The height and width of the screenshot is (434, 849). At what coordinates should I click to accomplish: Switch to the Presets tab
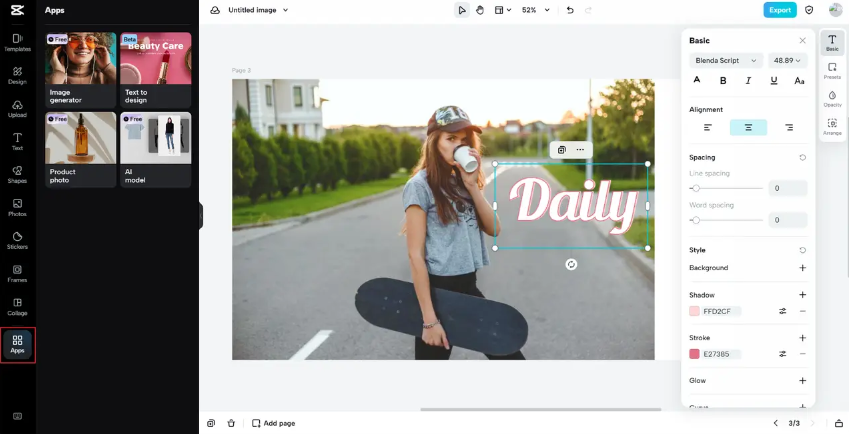(x=832, y=71)
